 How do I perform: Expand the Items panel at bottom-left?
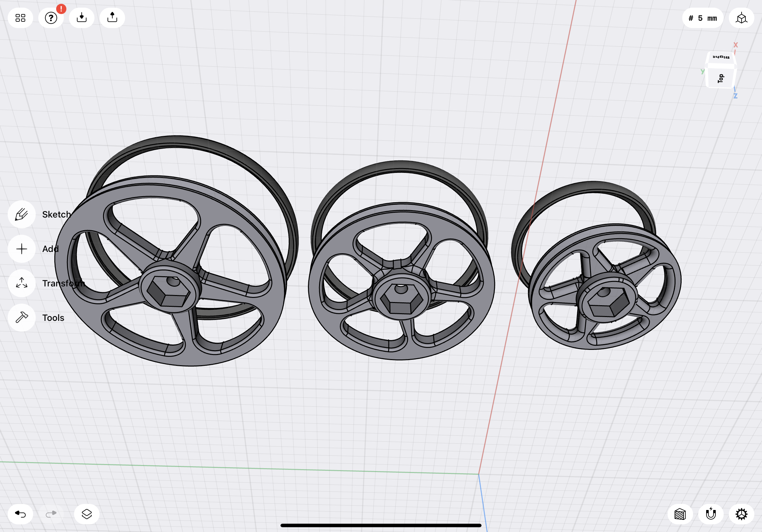(86, 514)
